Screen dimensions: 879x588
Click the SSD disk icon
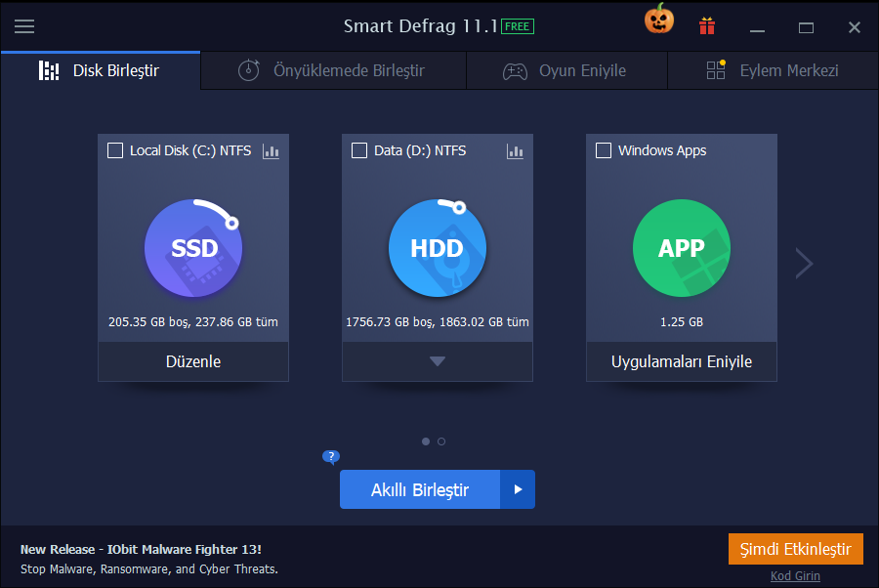[x=193, y=248]
